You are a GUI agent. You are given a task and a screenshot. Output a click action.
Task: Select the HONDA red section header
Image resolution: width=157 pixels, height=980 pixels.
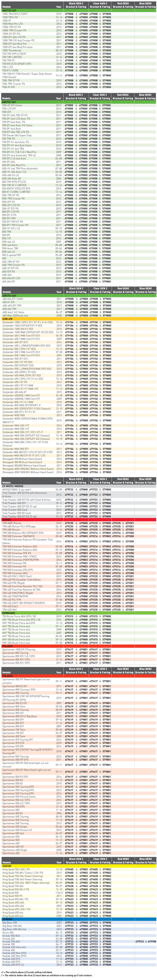click(78, 520)
